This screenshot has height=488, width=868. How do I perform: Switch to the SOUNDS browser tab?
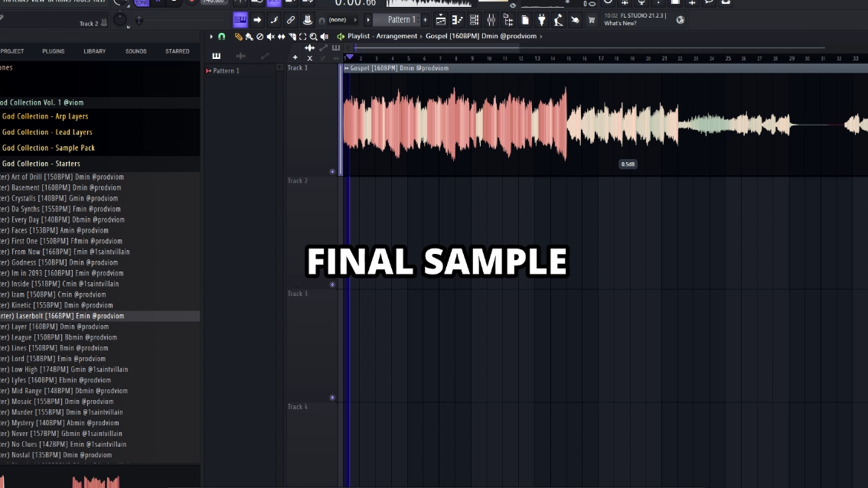pos(135,51)
